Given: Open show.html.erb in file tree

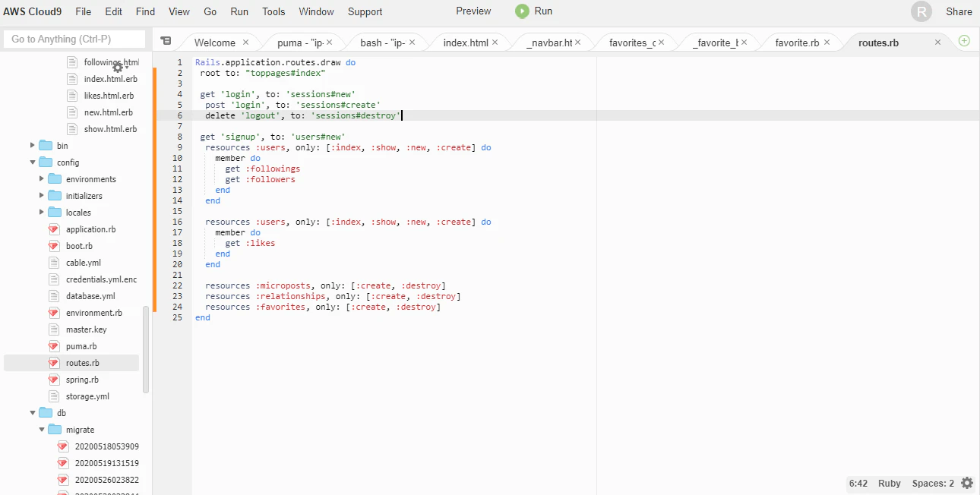Looking at the screenshot, I should pyautogui.click(x=110, y=129).
